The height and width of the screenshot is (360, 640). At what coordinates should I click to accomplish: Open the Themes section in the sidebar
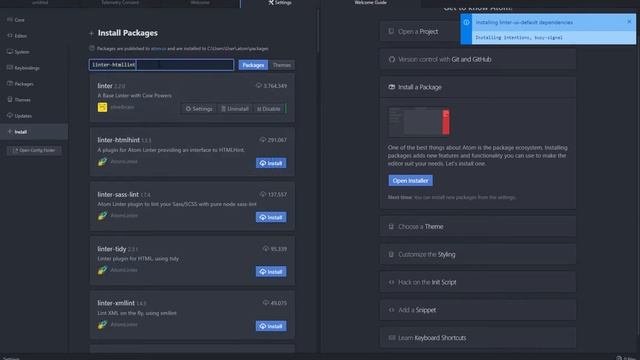34,100
